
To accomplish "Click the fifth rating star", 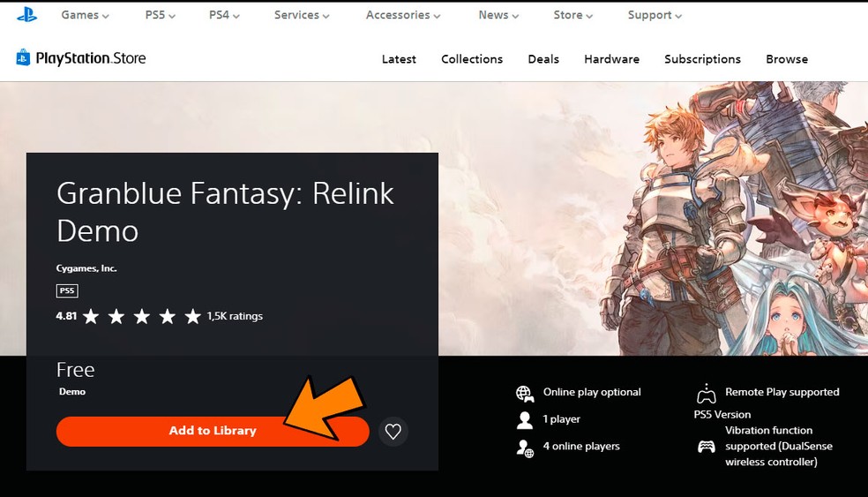I will tap(192, 316).
